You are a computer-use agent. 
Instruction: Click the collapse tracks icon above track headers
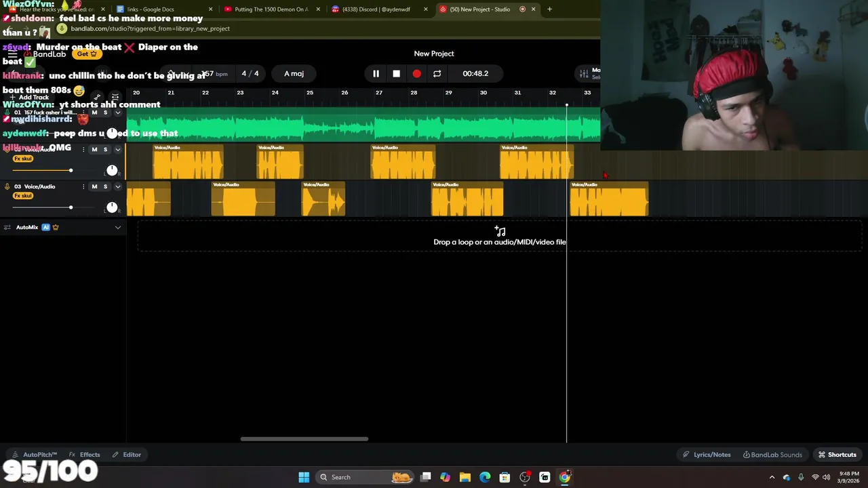(115, 98)
